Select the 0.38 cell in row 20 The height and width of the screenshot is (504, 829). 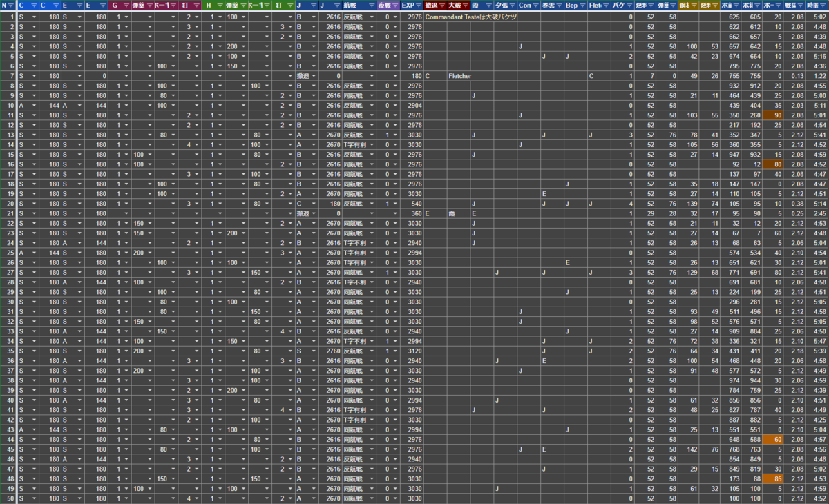[794, 204]
